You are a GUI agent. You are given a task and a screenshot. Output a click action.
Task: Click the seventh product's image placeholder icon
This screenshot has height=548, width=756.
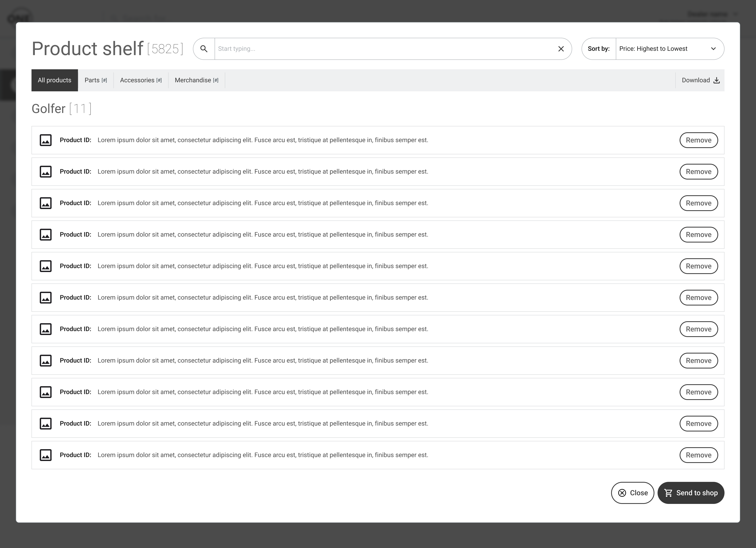pos(46,329)
